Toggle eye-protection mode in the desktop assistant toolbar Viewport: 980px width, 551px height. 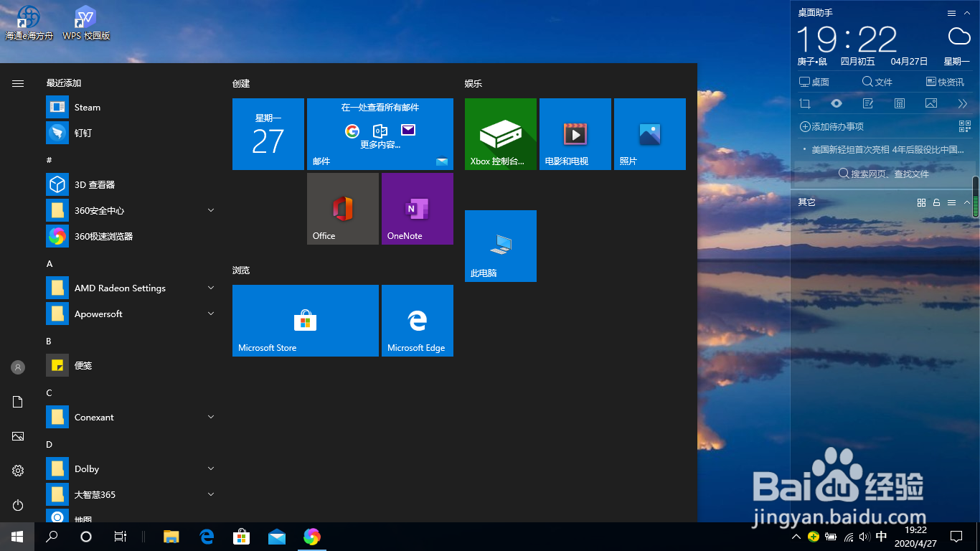836,103
